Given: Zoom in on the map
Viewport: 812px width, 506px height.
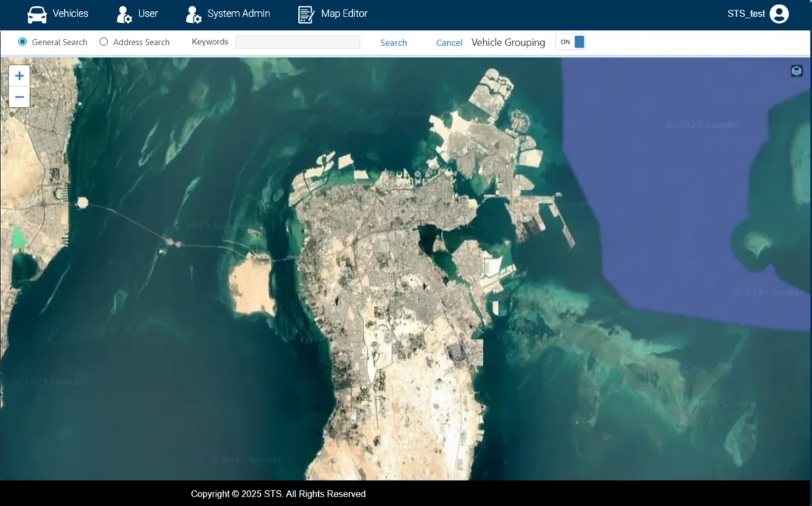Looking at the screenshot, I should 19,76.
